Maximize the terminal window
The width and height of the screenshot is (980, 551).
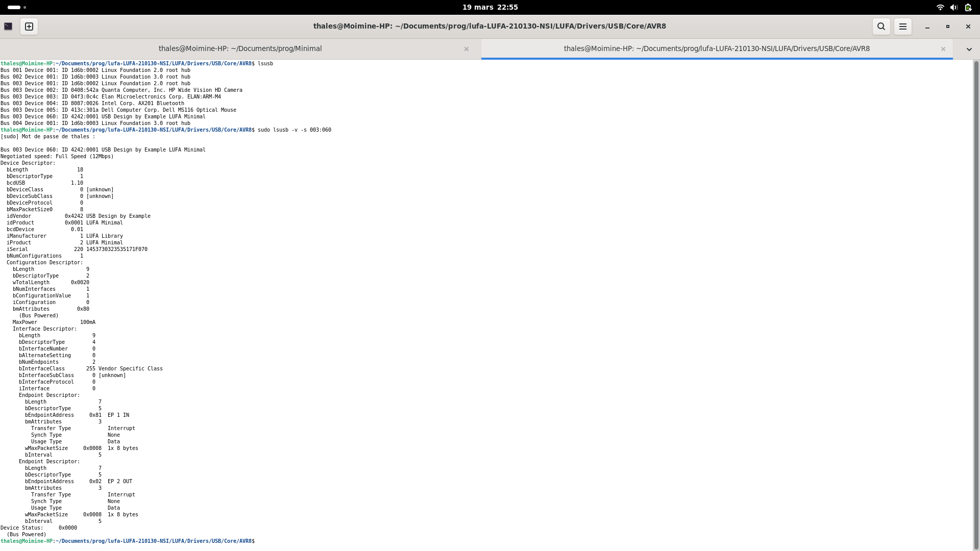947,27
